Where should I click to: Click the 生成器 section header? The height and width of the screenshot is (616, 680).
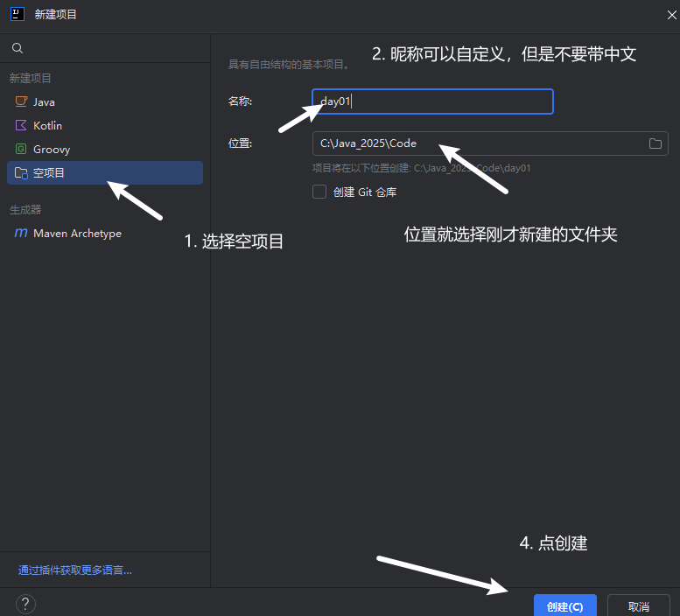pyautogui.click(x=25, y=210)
